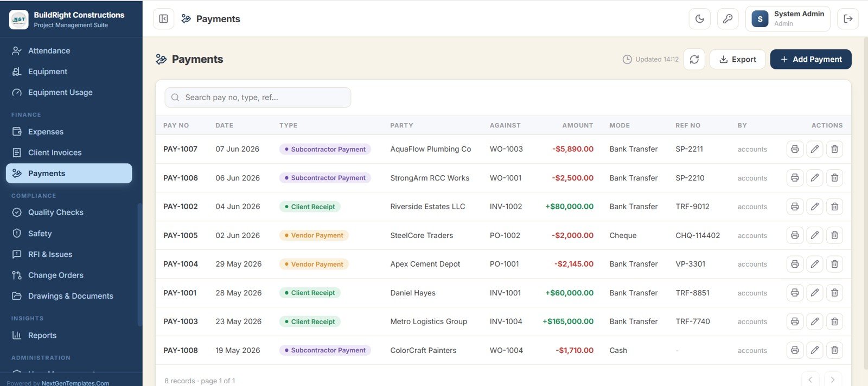The image size is (868, 386).
Task: Select reference CHQ-114402
Action: [x=698, y=235]
